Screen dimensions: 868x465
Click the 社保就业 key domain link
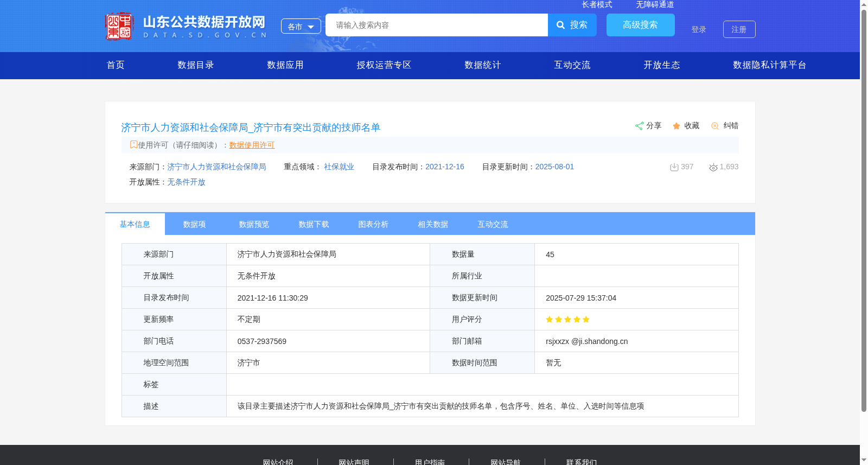[339, 167]
